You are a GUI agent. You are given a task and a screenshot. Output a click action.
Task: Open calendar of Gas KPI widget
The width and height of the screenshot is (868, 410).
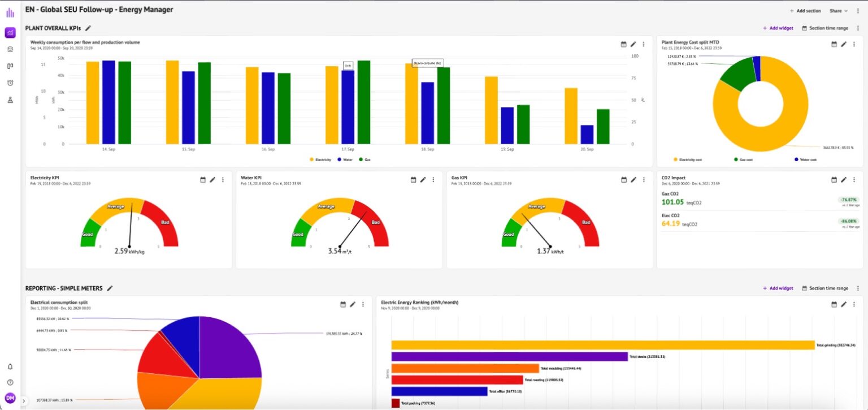pyautogui.click(x=624, y=179)
